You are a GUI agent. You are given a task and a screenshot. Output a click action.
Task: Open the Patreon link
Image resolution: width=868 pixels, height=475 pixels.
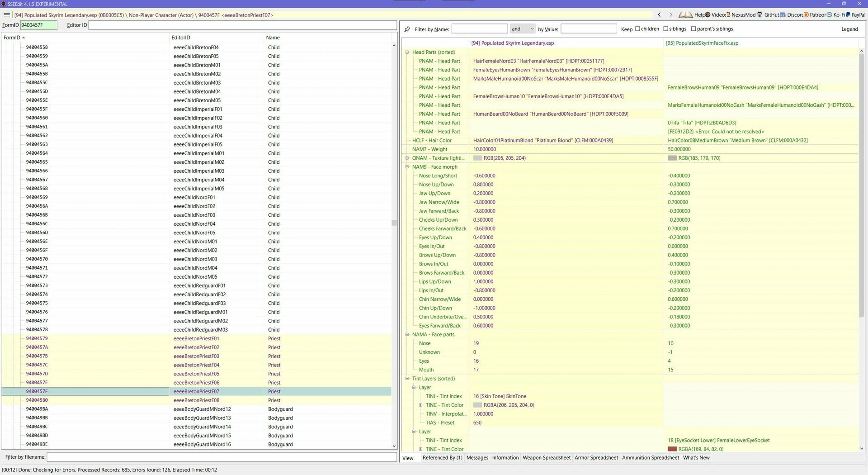[815, 15]
